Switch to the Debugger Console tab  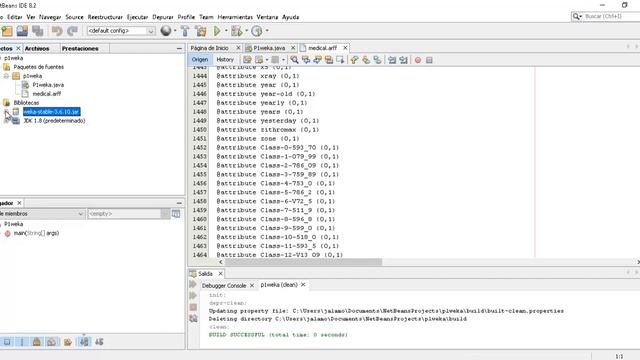click(x=224, y=286)
